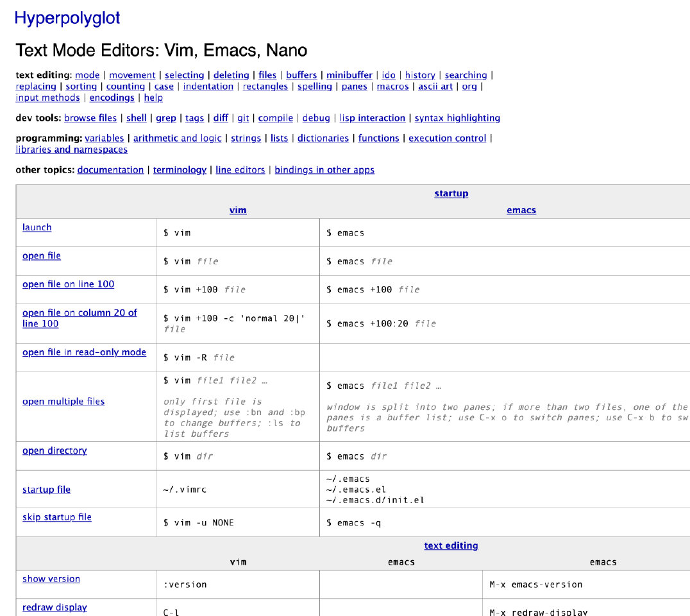690x616 pixels.
Task: Open 'bindings in other apps' link
Action: point(324,170)
